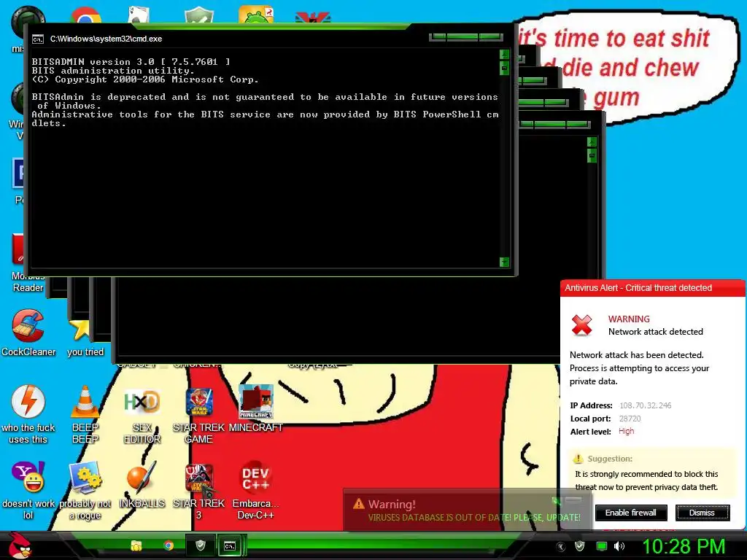The height and width of the screenshot is (560, 747).
Task: Click the green monitor tray icon
Action: (601, 547)
